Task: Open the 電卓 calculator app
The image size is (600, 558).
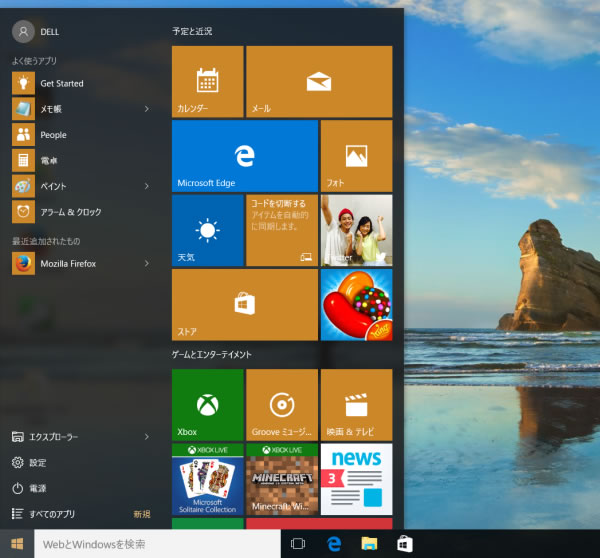Action: click(82, 160)
